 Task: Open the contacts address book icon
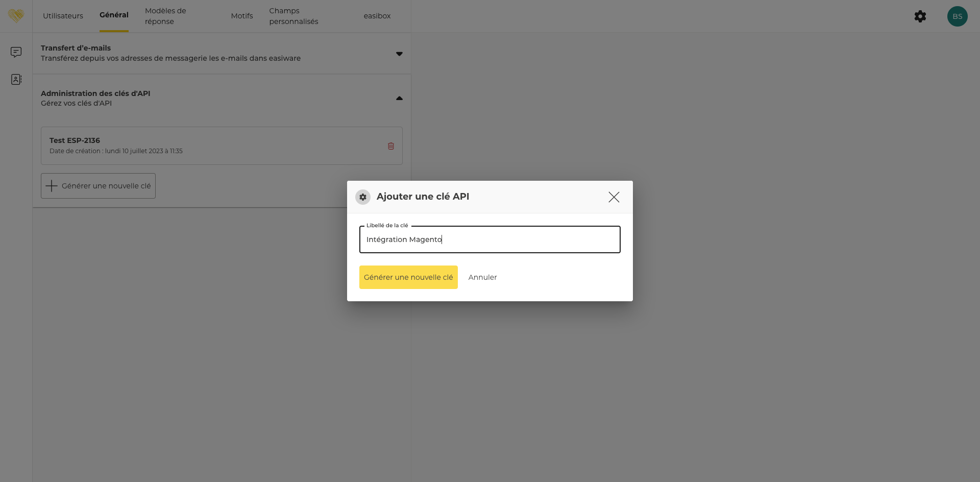[16, 80]
